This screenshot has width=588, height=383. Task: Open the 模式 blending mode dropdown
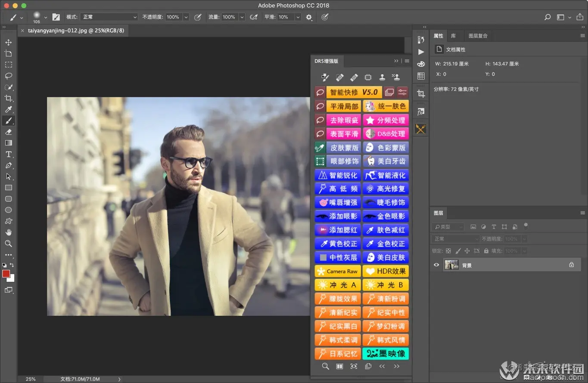pos(109,17)
